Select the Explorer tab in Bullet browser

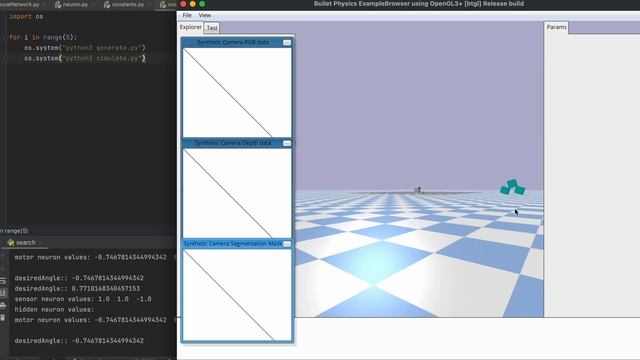(x=191, y=27)
